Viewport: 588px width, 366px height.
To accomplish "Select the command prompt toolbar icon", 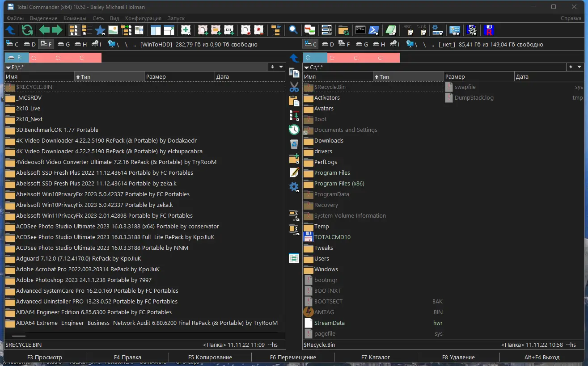I will click(x=360, y=30).
